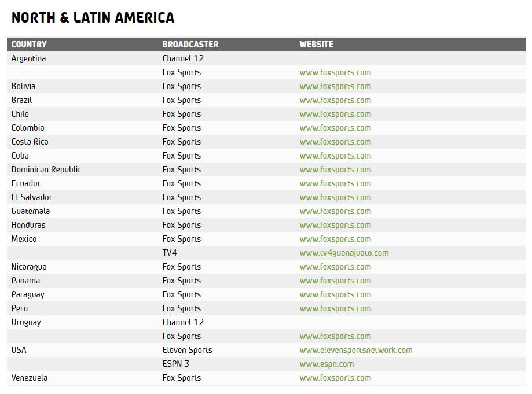Follow the foxsports.com link for Ecuador
The image size is (532, 394).
[x=335, y=183]
